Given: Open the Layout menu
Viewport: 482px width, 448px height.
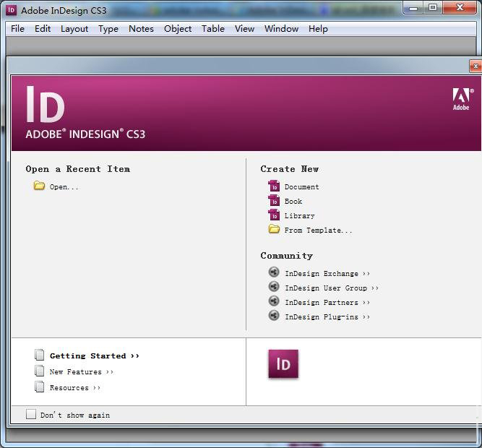Looking at the screenshot, I should coord(74,29).
